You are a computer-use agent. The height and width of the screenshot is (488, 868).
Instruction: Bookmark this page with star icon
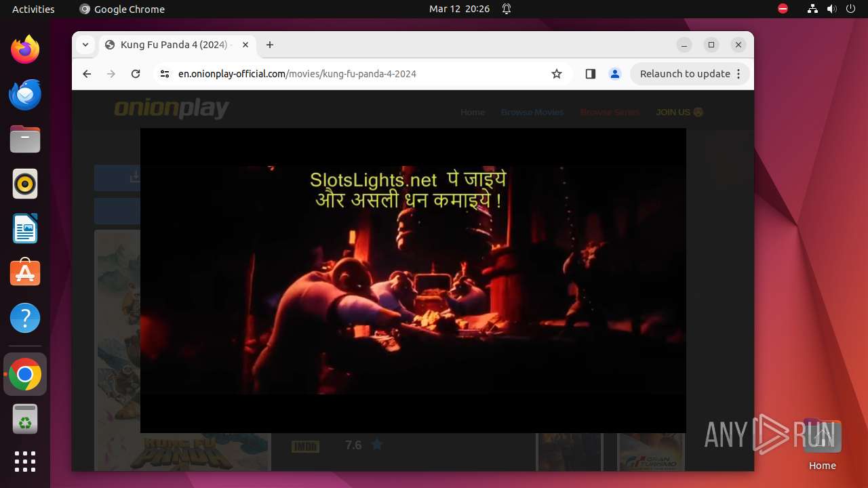(557, 74)
